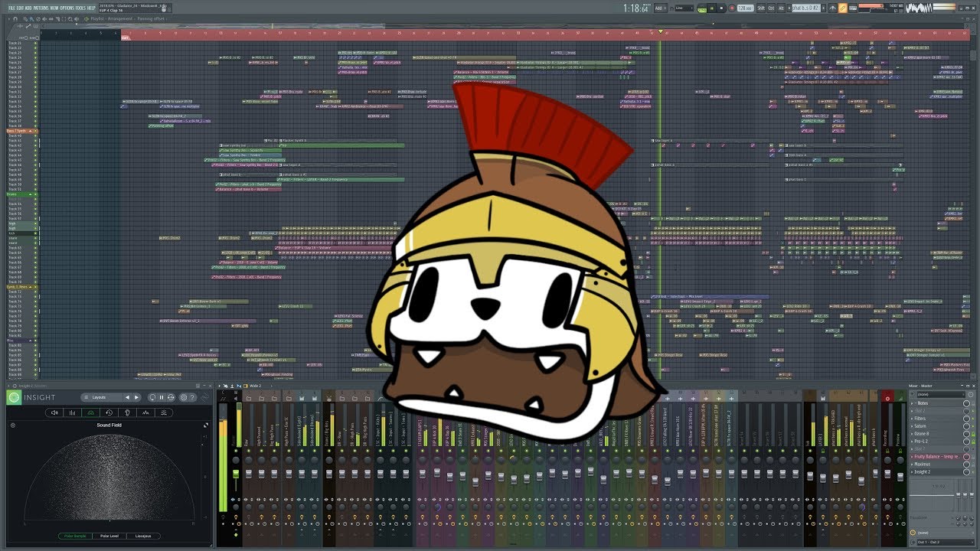Viewport: 980px width, 551px height.
Task: Select the playlist Slice tool
Action: [57, 19]
